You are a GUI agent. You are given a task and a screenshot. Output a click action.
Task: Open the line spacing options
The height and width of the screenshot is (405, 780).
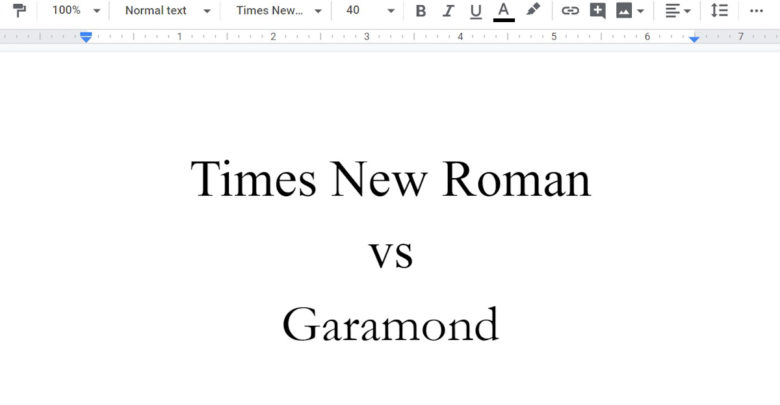point(719,10)
